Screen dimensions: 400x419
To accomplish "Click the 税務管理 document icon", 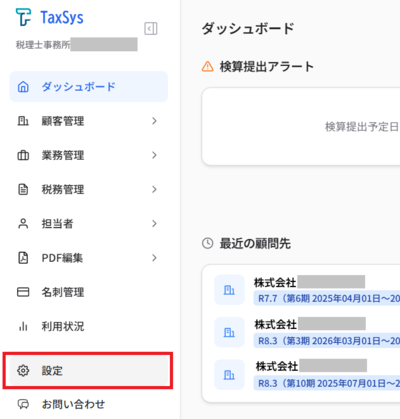I will click(23, 189).
